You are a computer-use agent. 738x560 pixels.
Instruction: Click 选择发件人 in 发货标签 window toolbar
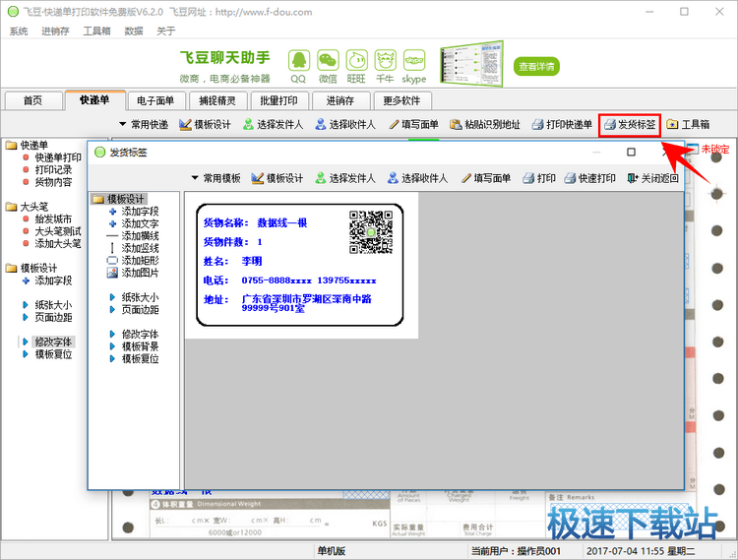click(345, 178)
